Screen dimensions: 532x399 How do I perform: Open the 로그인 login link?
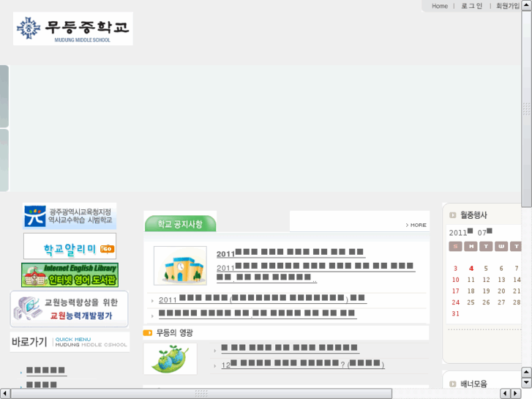(471, 6)
